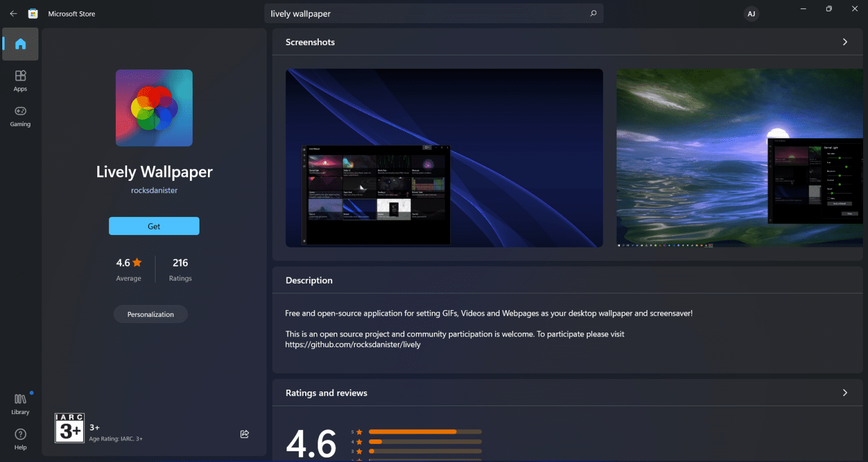868x462 pixels.
Task: Click the 216 Ratings count
Action: click(x=180, y=269)
